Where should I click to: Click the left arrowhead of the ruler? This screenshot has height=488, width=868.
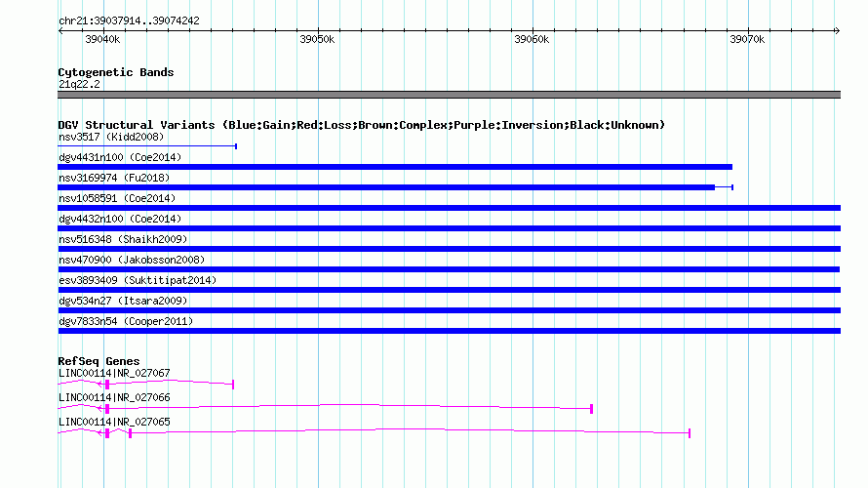click(x=60, y=30)
